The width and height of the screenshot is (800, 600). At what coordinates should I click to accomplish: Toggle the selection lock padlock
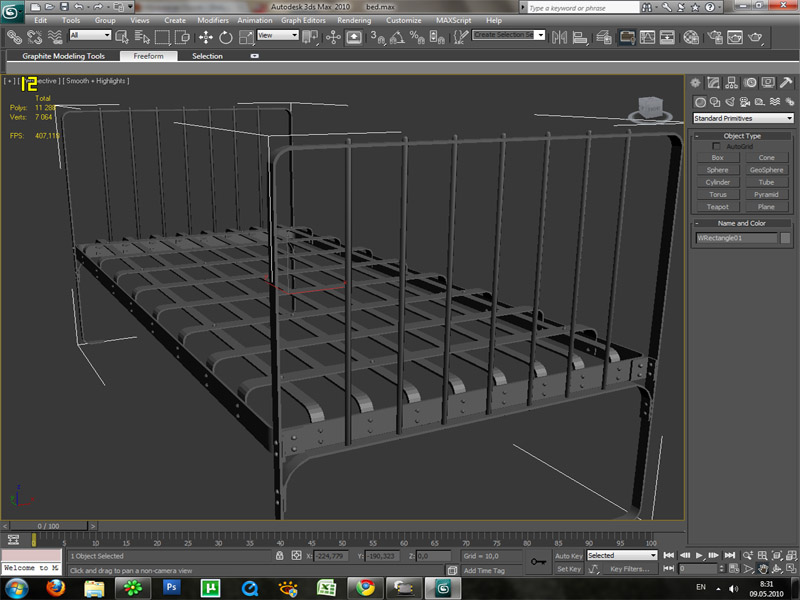coord(280,556)
